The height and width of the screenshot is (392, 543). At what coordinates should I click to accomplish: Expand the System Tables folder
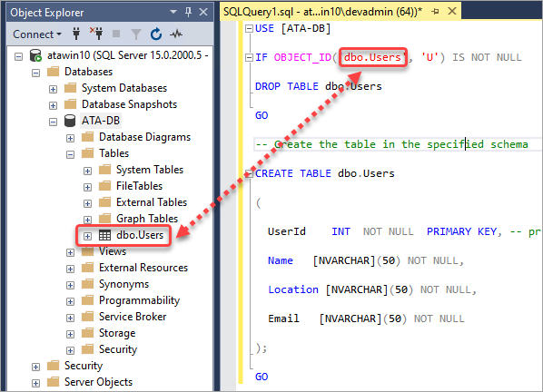tap(87, 171)
